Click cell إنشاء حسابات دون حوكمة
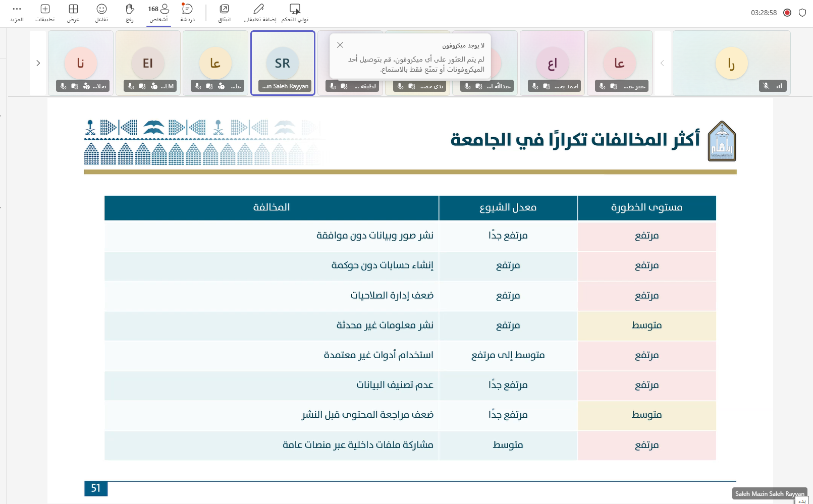The image size is (813, 504). point(272,265)
